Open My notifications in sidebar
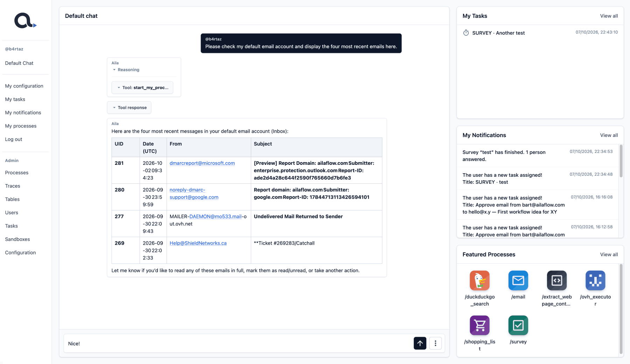The image size is (630, 364). 23,112
